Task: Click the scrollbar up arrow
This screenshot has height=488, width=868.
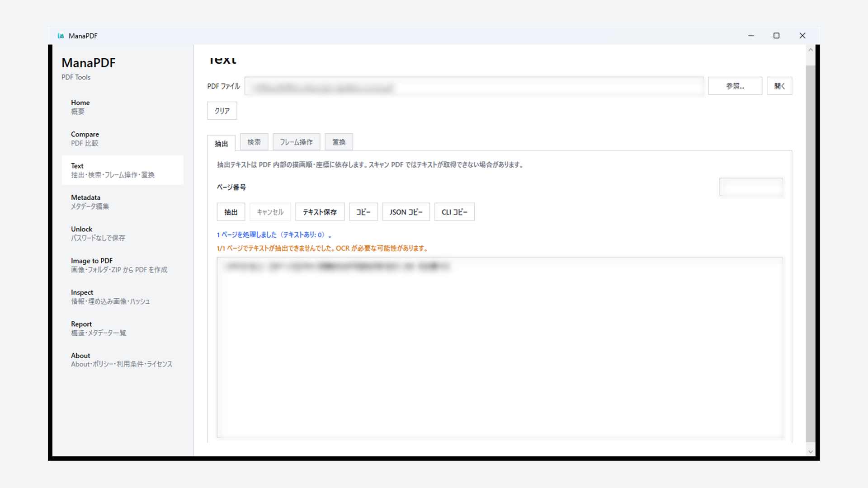Action: click(x=811, y=50)
